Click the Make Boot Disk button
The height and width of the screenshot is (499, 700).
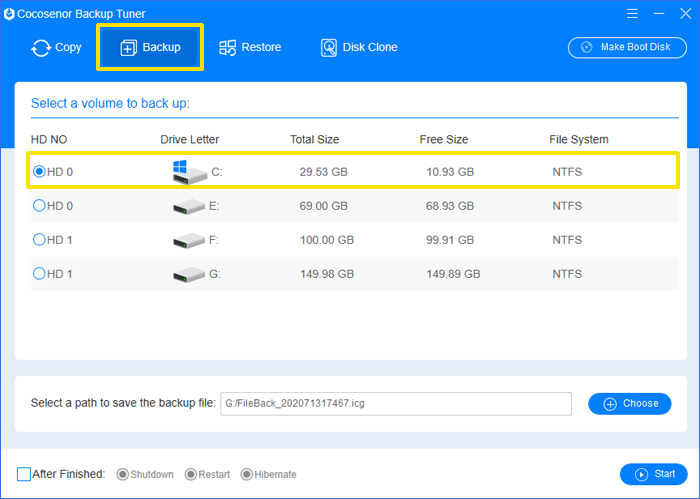click(x=627, y=47)
